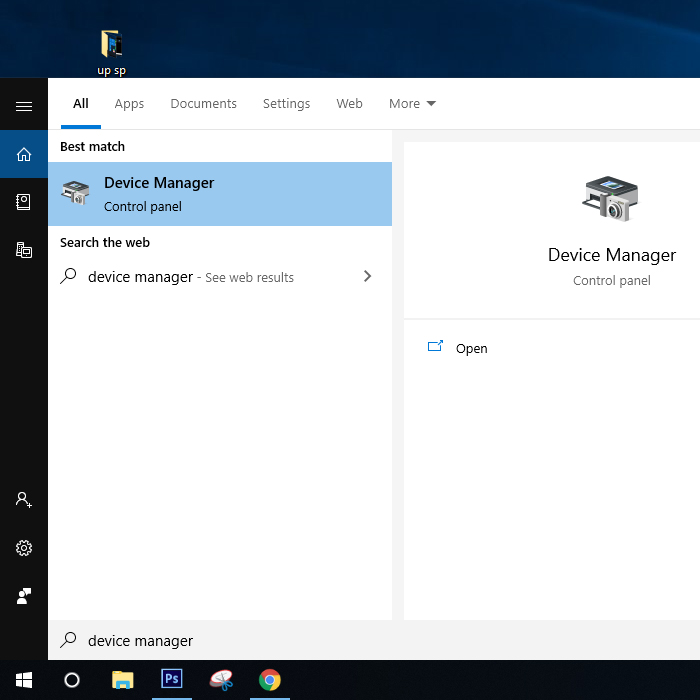
Task: Open the Device Manager best match result
Action: 220,194
